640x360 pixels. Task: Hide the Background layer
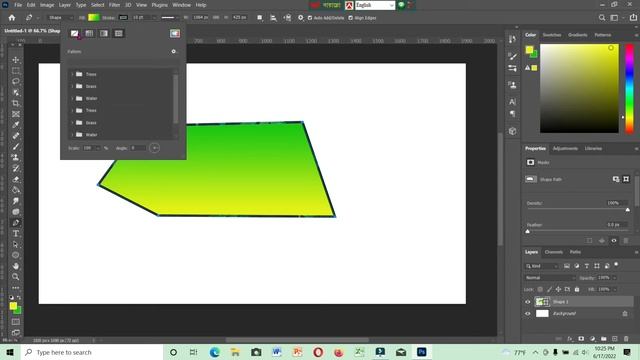(528, 314)
